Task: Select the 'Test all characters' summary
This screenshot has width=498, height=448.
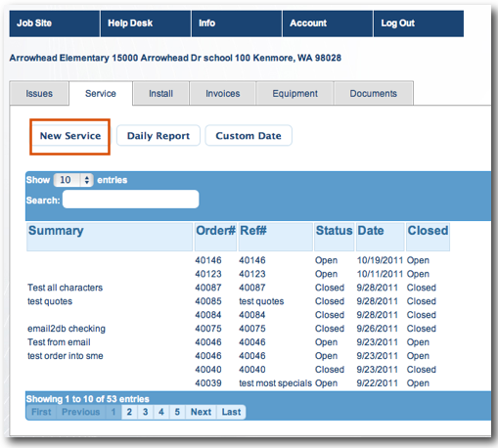Action: (66, 288)
